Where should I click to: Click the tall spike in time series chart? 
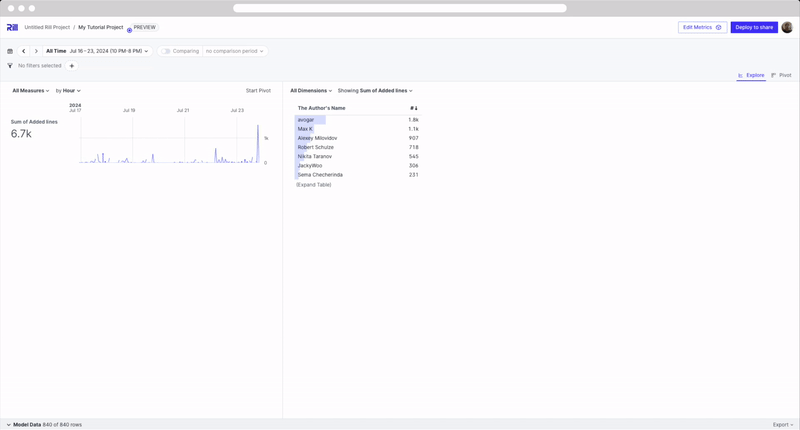[258, 144]
